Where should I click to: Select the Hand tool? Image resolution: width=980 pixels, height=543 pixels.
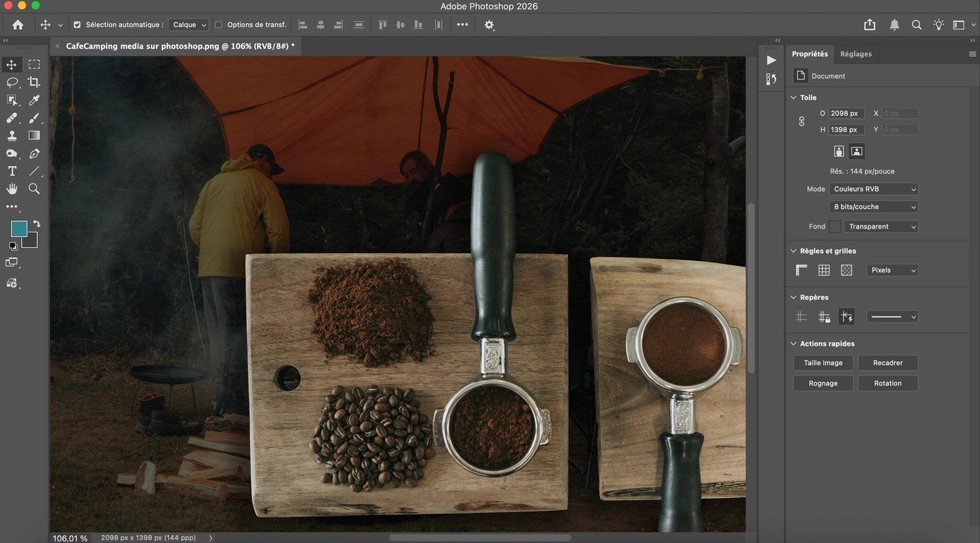[12, 189]
